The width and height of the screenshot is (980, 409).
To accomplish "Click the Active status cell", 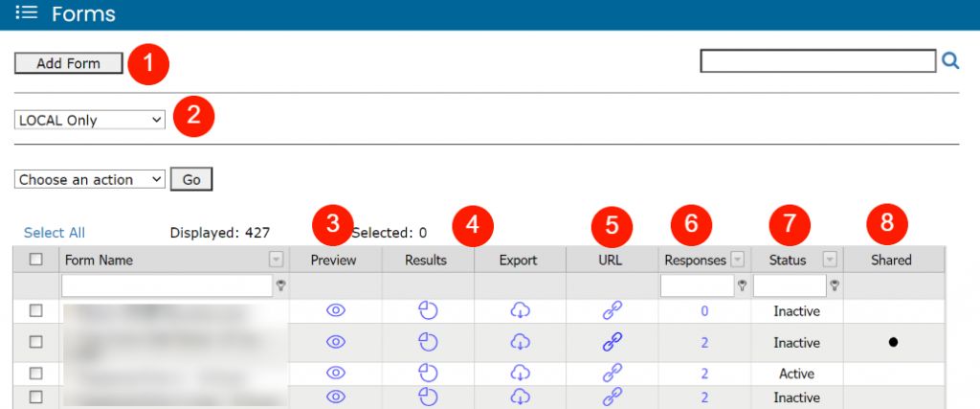I will [796, 374].
